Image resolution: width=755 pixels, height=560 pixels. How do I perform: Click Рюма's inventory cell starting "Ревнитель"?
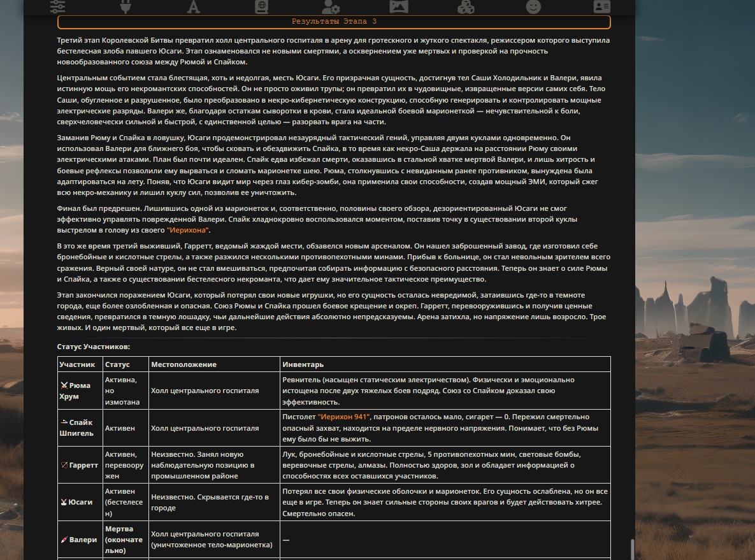[445, 391]
